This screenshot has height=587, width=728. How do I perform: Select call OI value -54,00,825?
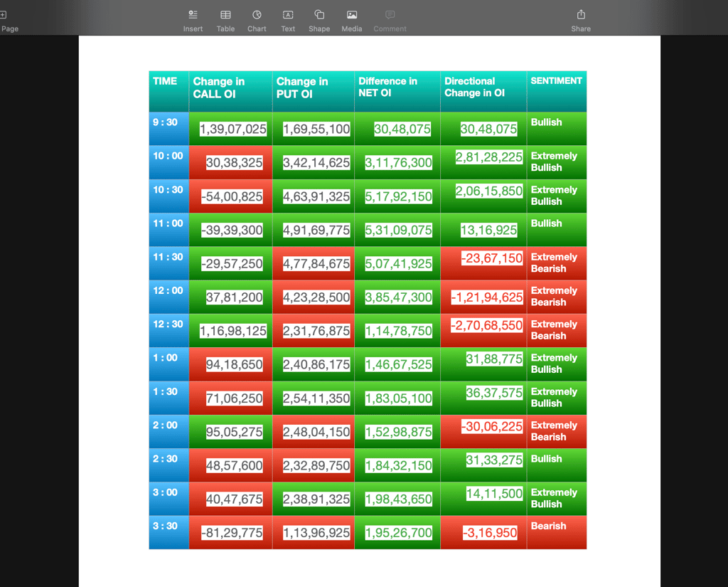[232, 196]
